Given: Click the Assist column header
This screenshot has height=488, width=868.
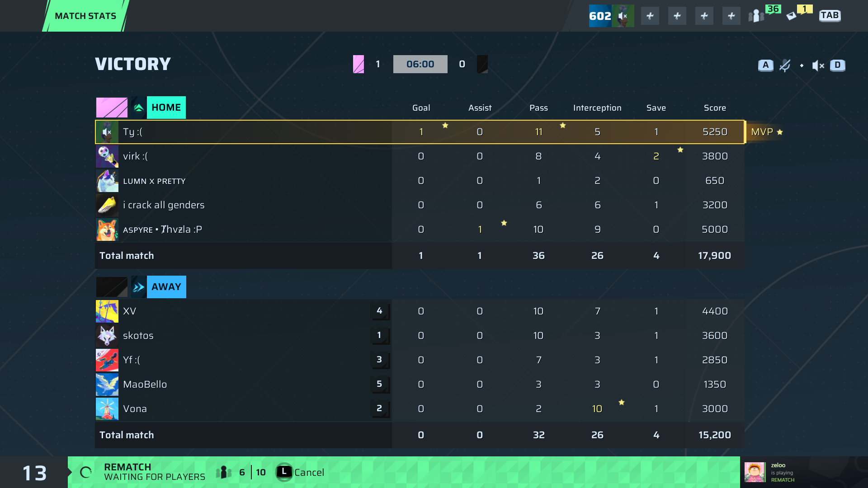Looking at the screenshot, I should point(480,108).
